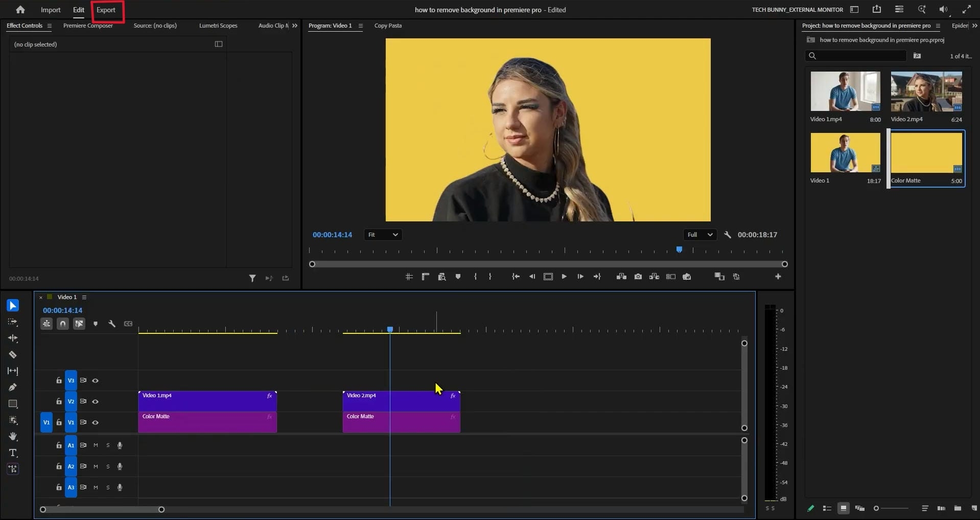Screen dimensions: 980x520
Task: Enable voice-over record on track A3
Action: tap(120, 487)
